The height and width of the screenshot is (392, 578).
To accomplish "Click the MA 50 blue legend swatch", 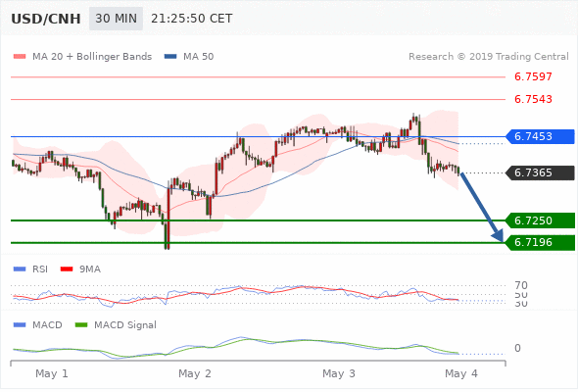I will tap(170, 57).
